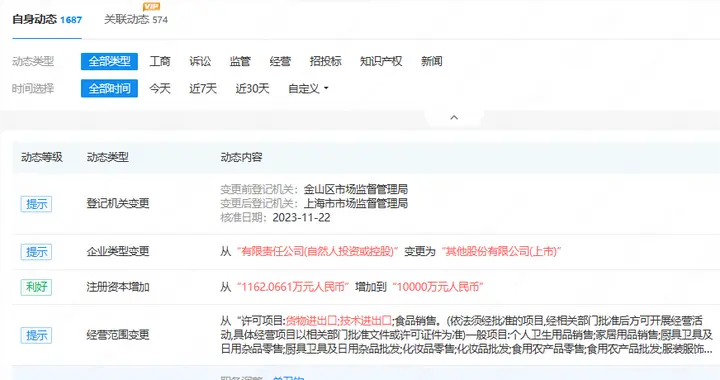Select 全部时间 time filter
720x380 pixels.
[x=109, y=89]
